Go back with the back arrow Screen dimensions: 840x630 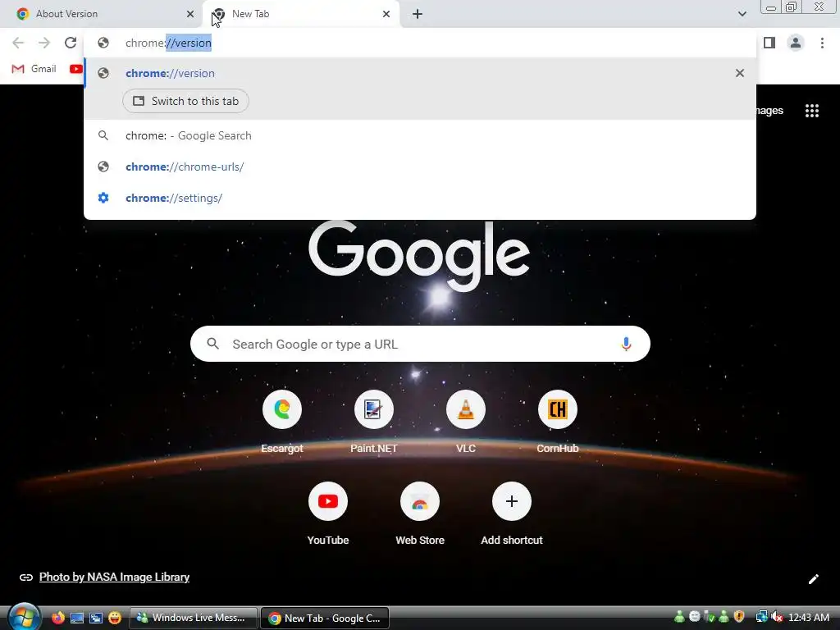click(18, 43)
